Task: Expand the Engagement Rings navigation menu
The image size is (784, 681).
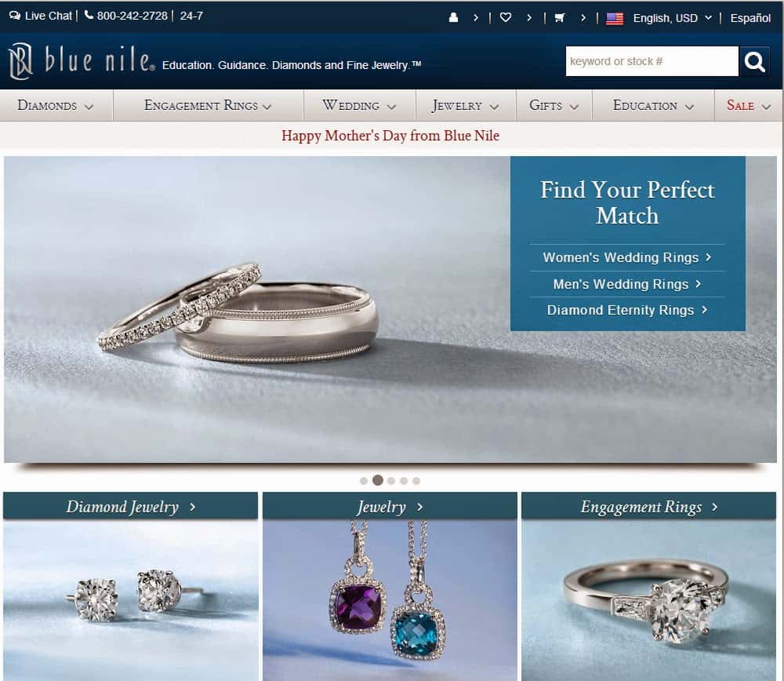Action: point(208,106)
